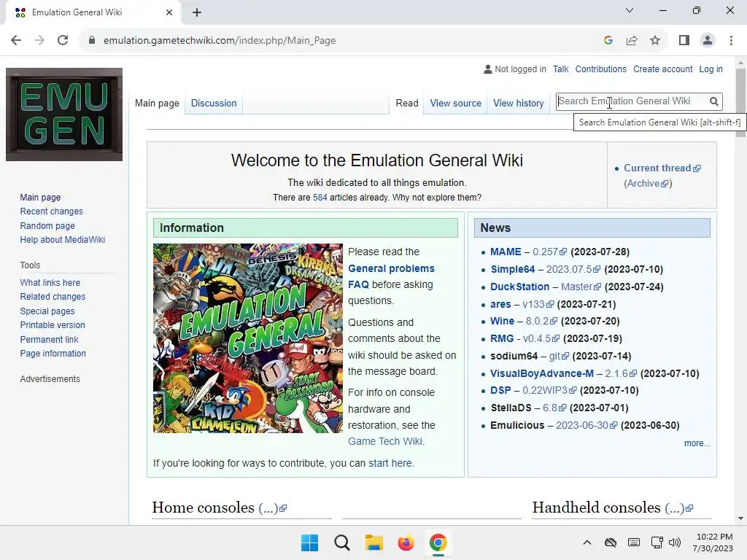Open Page information link
747x560 pixels.
point(53,354)
